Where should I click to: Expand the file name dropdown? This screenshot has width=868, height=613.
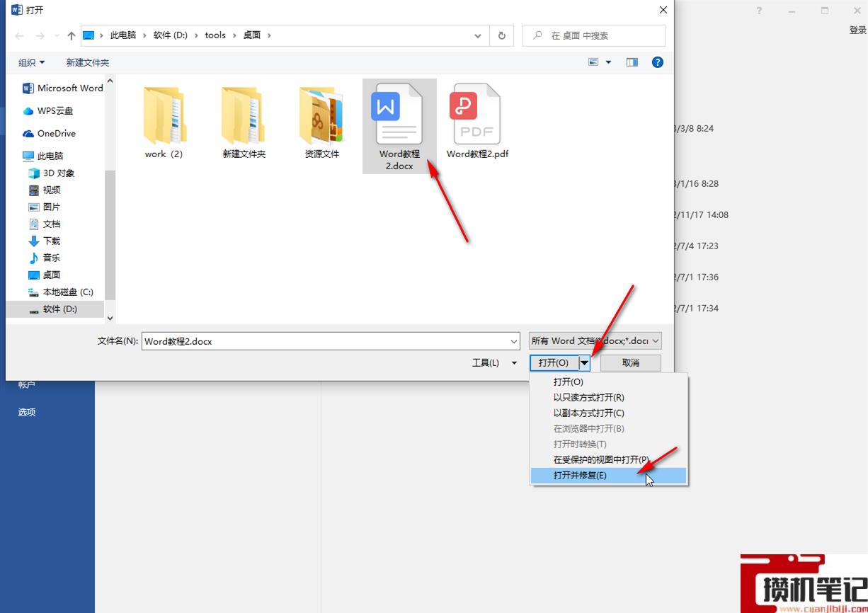(514, 341)
